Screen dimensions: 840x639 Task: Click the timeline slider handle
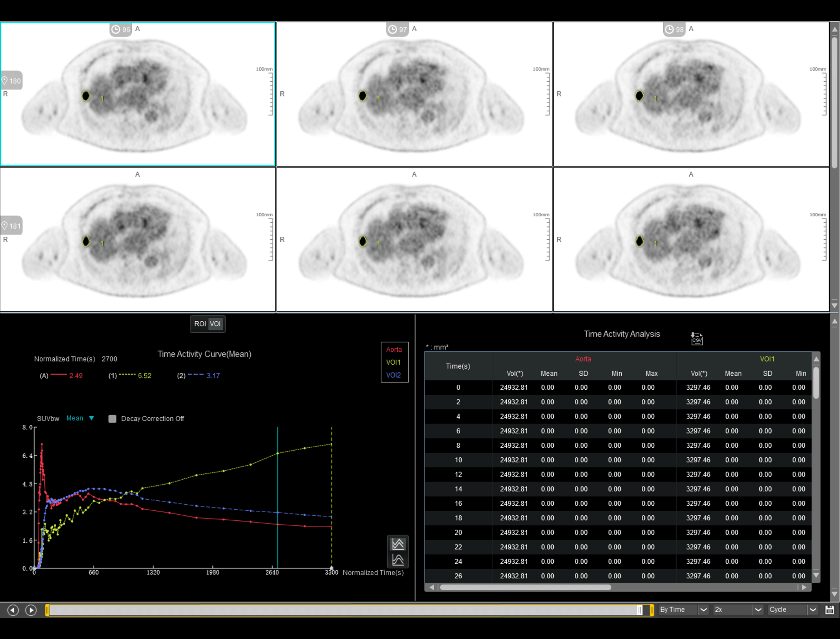click(x=641, y=609)
